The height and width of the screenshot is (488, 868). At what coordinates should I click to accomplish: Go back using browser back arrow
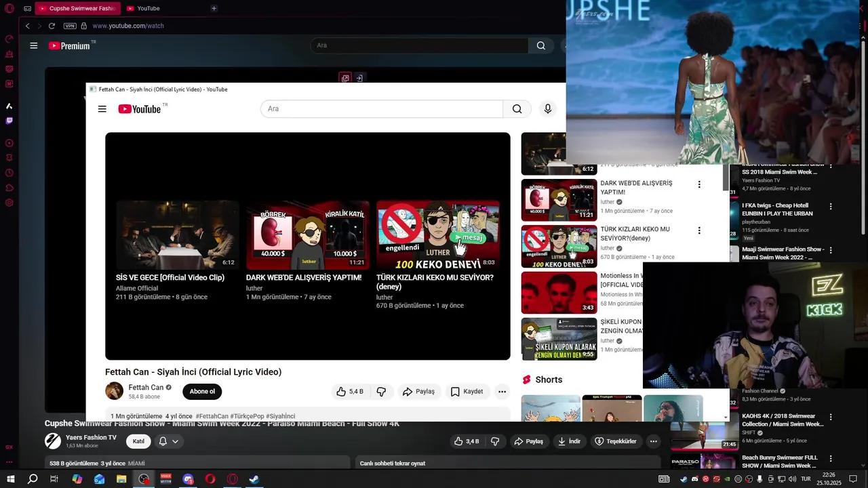coord(27,26)
